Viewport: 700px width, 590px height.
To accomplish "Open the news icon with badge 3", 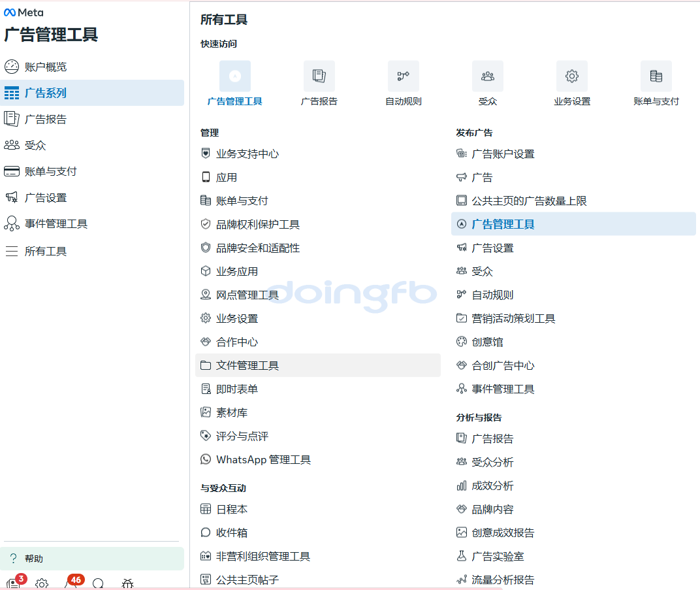I will (14, 582).
